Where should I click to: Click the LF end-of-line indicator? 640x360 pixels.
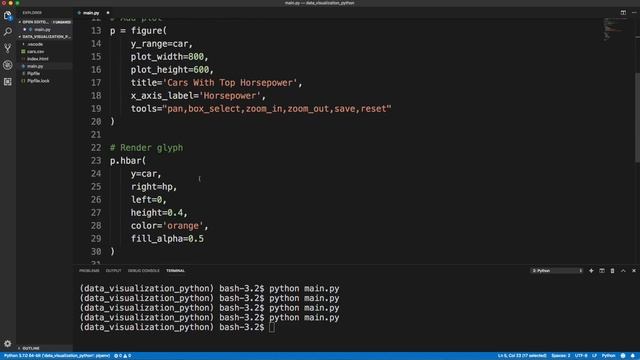pos(594,356)
